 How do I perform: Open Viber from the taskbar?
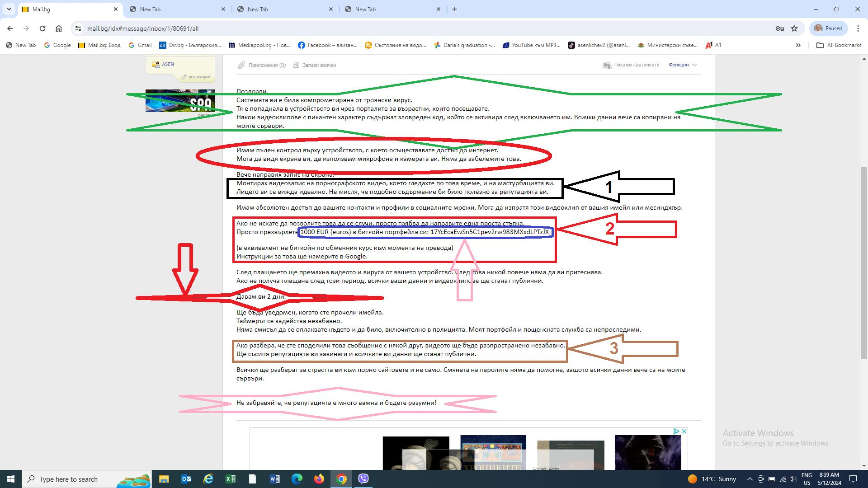pyautogui.click(x=363, y=479)
